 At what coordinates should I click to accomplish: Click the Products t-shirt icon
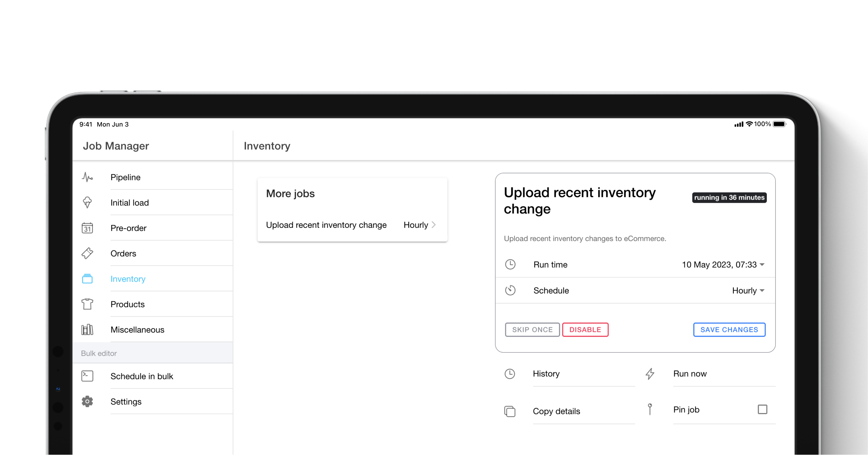87,304
